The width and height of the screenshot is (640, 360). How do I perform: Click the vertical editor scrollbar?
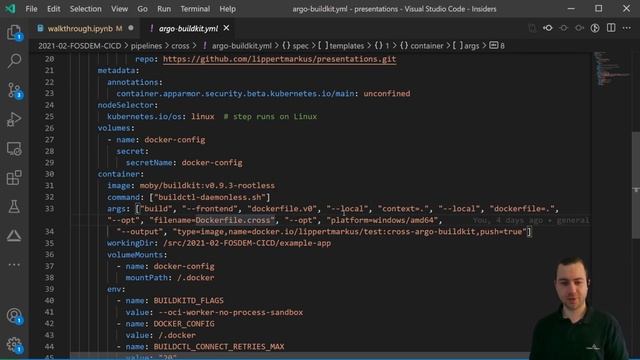click(636, 185)
